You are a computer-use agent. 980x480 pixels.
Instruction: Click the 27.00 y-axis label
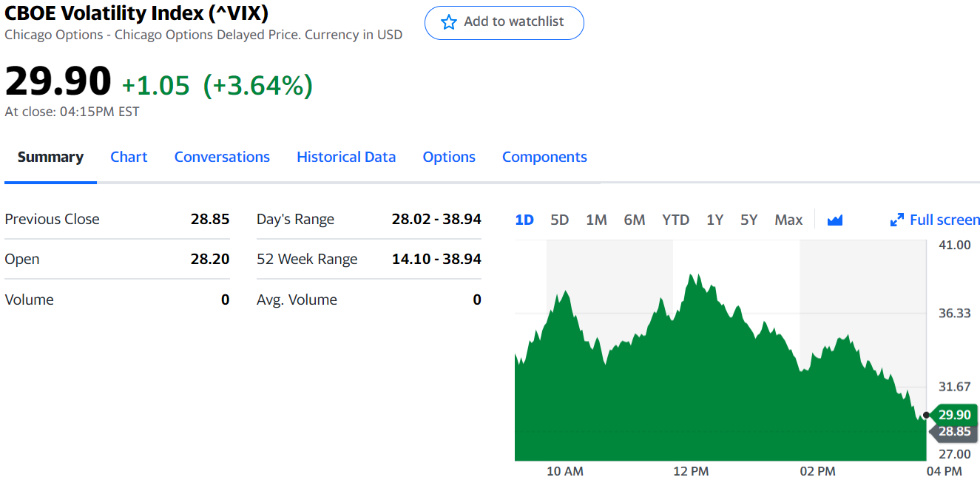(954, 454)
